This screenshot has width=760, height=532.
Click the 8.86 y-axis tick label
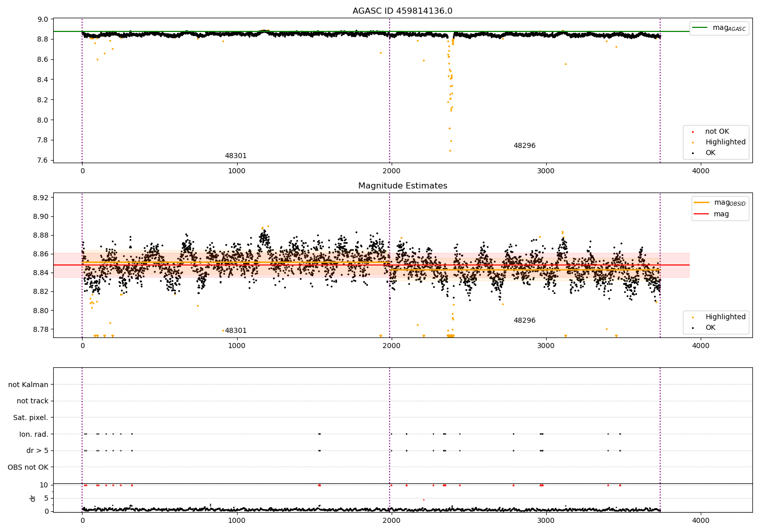[x=41, y=254]
